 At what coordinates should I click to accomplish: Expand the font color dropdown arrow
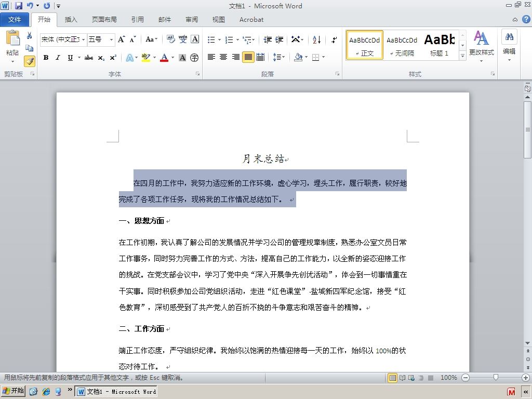tap(172, 58)
